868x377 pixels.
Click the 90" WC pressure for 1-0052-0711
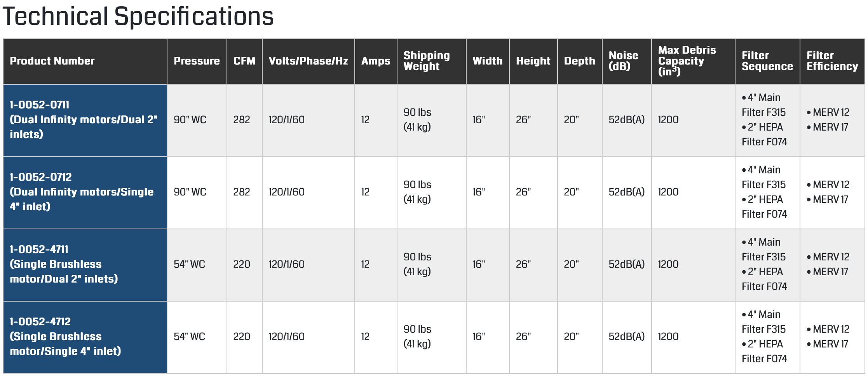190,120
